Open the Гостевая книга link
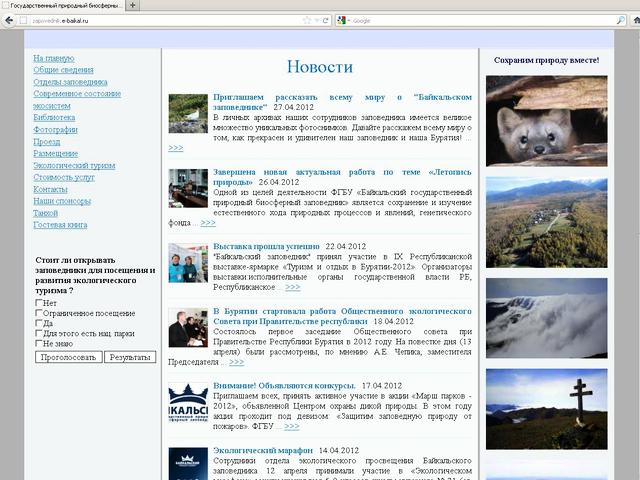Viewport: 640px width, 480px height. pyautogui.click(x=60, y=225)
